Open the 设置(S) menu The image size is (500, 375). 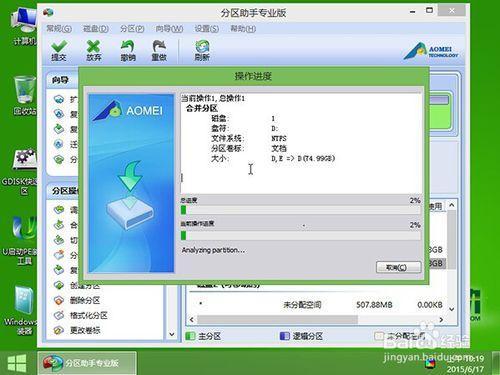click(207, 29)
